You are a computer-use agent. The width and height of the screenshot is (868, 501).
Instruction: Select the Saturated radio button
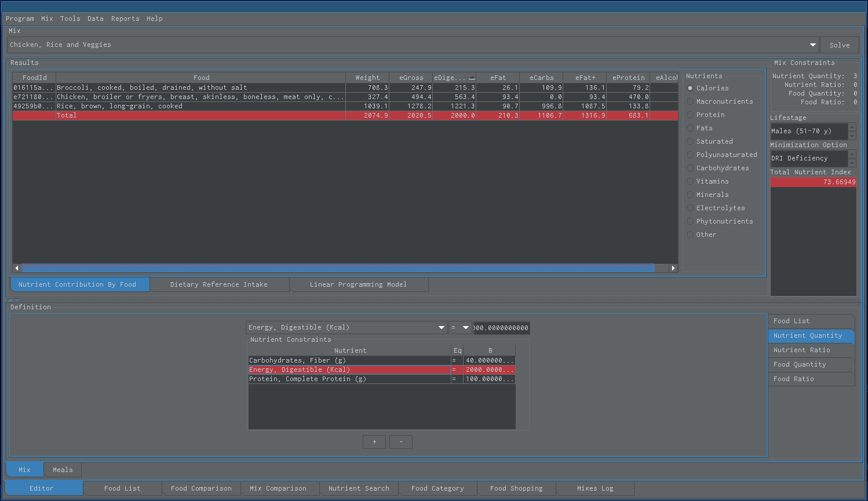coord(690,141)
